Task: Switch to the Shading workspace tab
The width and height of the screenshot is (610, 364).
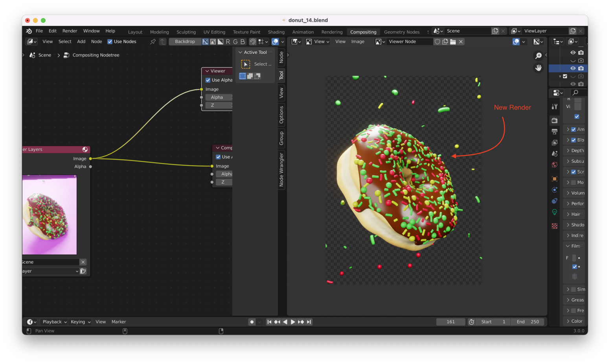Action: (276, 32)
